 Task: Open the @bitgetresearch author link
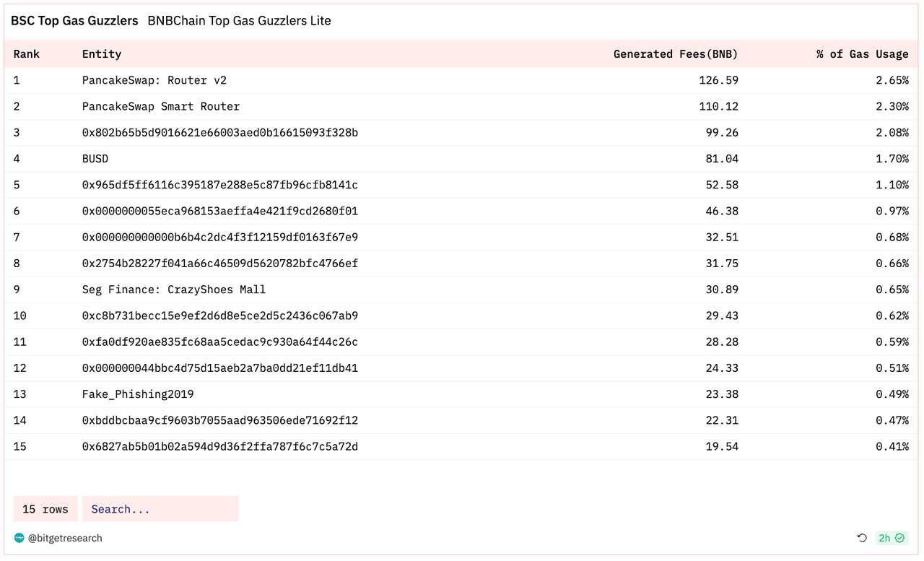65,538
